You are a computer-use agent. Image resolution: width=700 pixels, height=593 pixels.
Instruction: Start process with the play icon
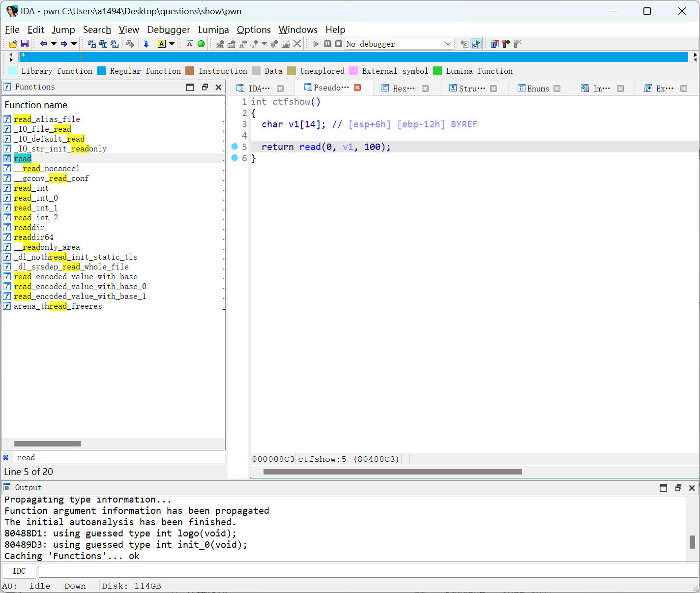pos(316,44)
